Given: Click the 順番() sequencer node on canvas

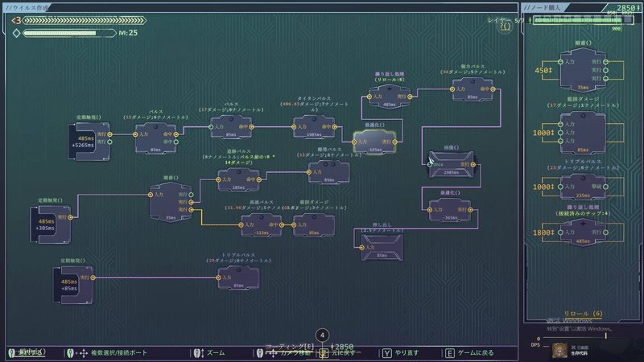Looking at the screenshot, I should (169, 201).
